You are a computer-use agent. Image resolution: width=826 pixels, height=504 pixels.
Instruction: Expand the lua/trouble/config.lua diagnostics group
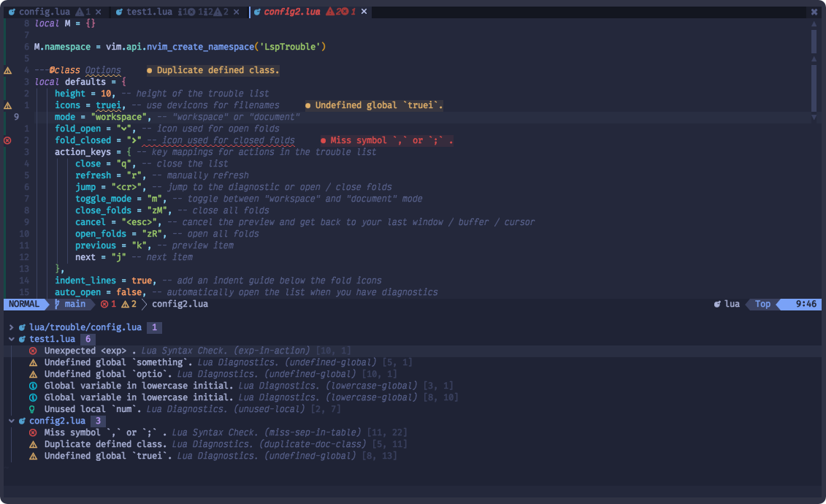pyautogui.click(x=12, y=327)
